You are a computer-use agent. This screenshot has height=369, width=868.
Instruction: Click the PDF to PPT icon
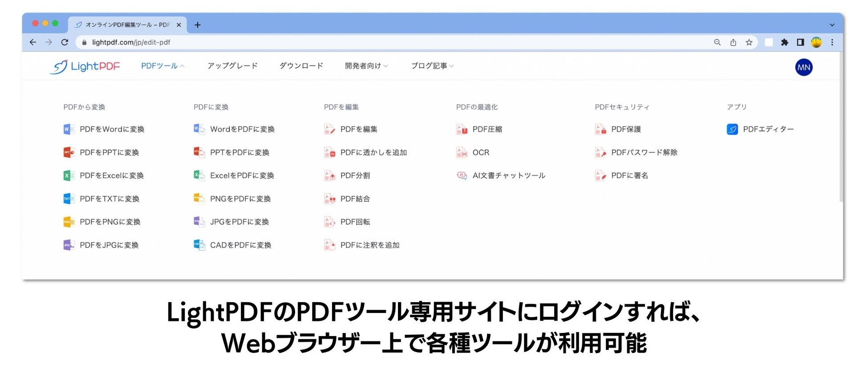click(x=69, y=153)
